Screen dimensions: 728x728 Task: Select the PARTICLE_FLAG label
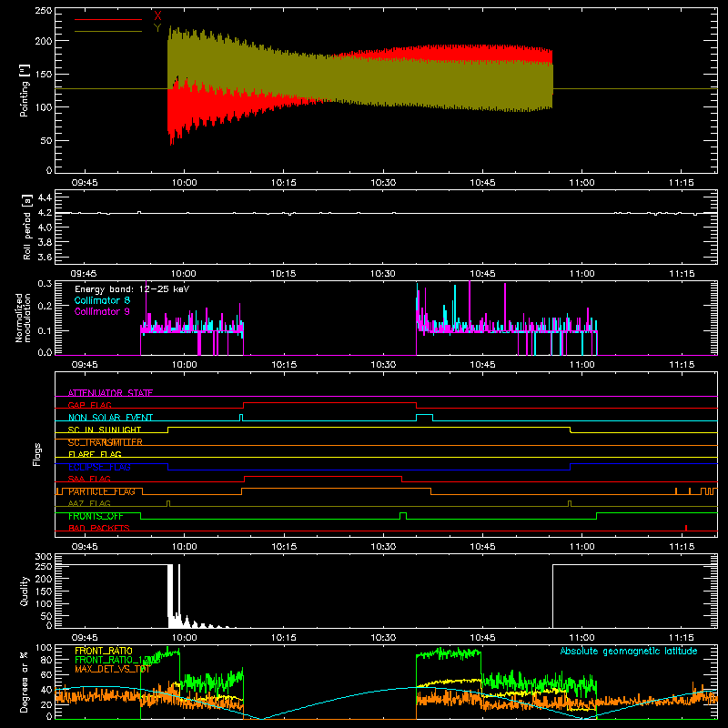[x=102, y=491]
